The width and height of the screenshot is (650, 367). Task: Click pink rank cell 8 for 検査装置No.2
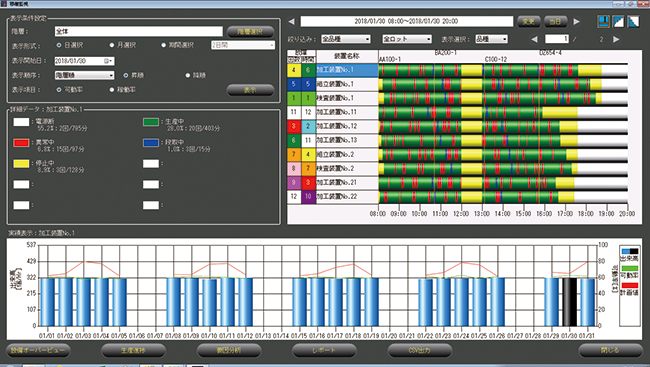point(294,168)
